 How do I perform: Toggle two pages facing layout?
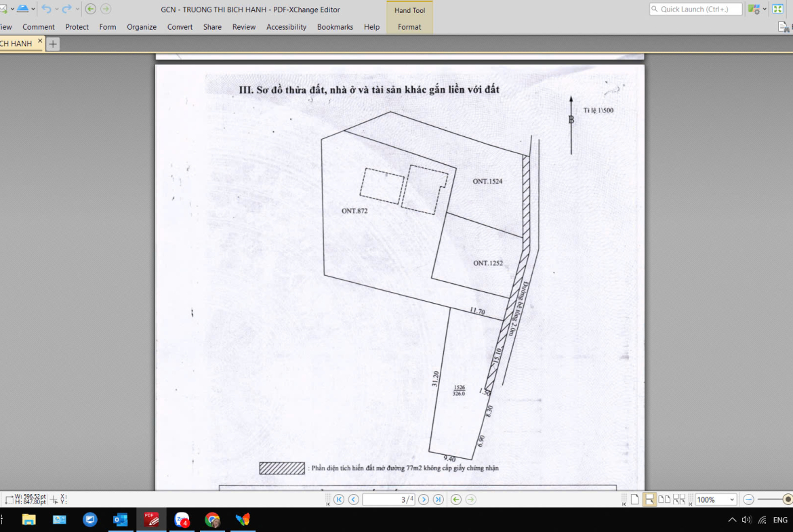[664, 499]
